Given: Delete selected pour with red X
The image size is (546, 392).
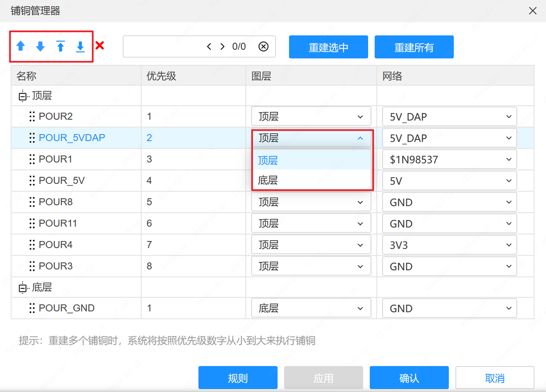Looking at the screenshot, I should coord(100,45).
